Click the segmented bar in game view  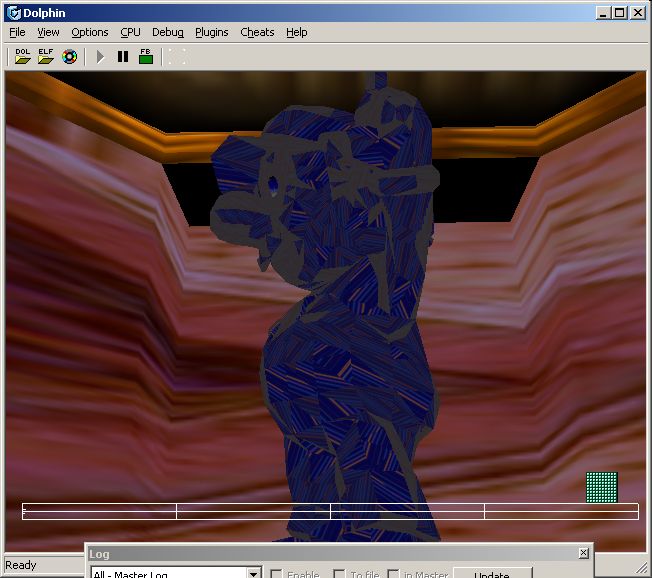click(x=330, y=511)
